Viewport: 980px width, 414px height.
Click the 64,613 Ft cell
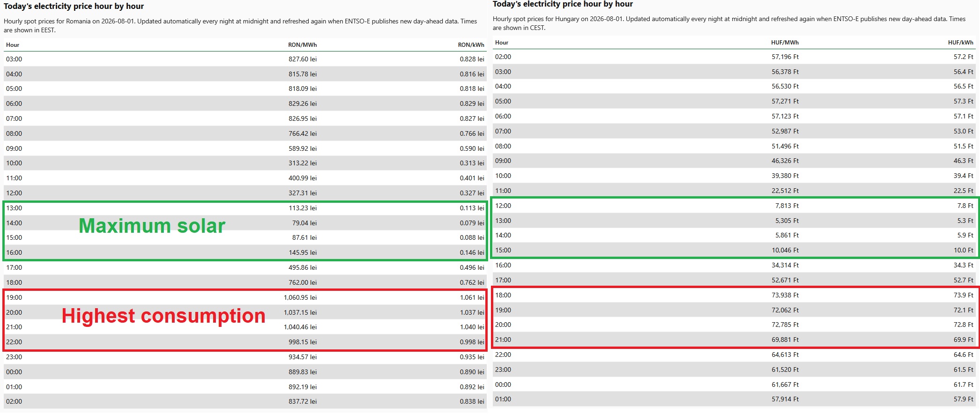pyautogui.click(x=785, y=355)
